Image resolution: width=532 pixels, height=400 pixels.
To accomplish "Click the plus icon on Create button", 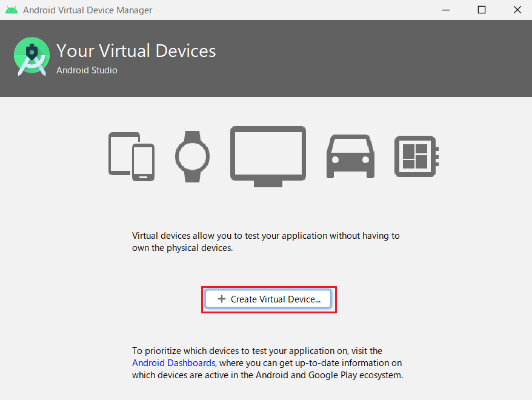I will tap(221, 299).
